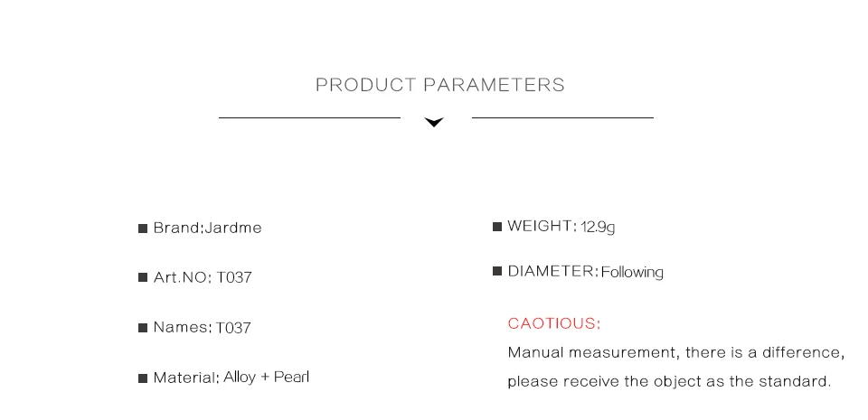Select the PRODUCT PARAMETERS heading
Viewport: 868px width, 420px height.
(x=440, y=85)
